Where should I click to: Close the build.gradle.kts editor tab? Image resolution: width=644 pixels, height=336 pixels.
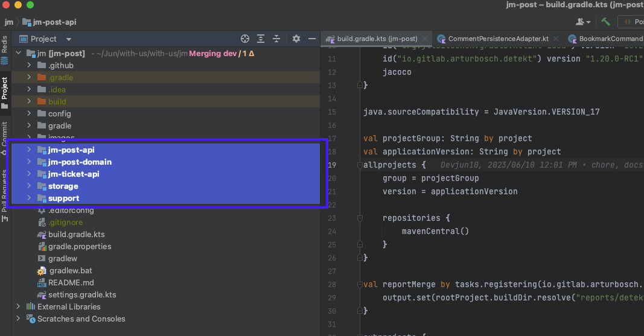[425, 39]
